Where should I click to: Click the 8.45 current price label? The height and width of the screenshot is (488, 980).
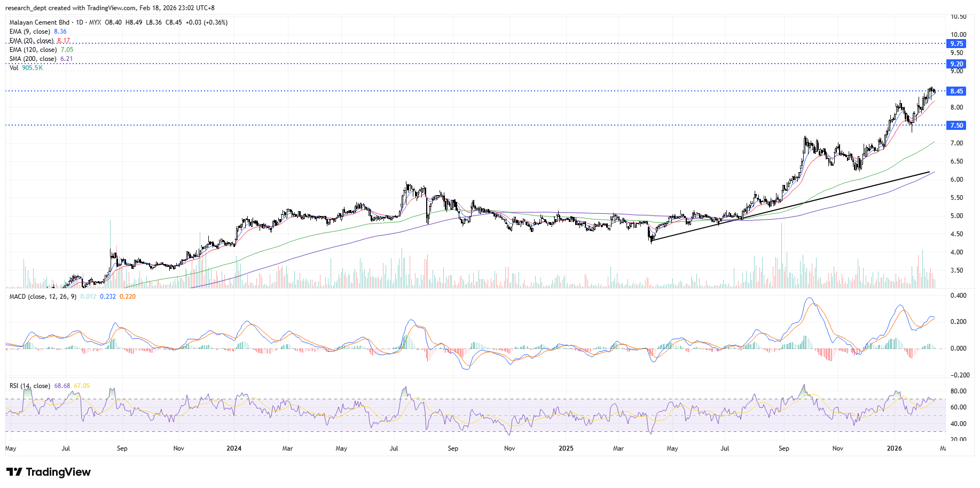(956, 91)
